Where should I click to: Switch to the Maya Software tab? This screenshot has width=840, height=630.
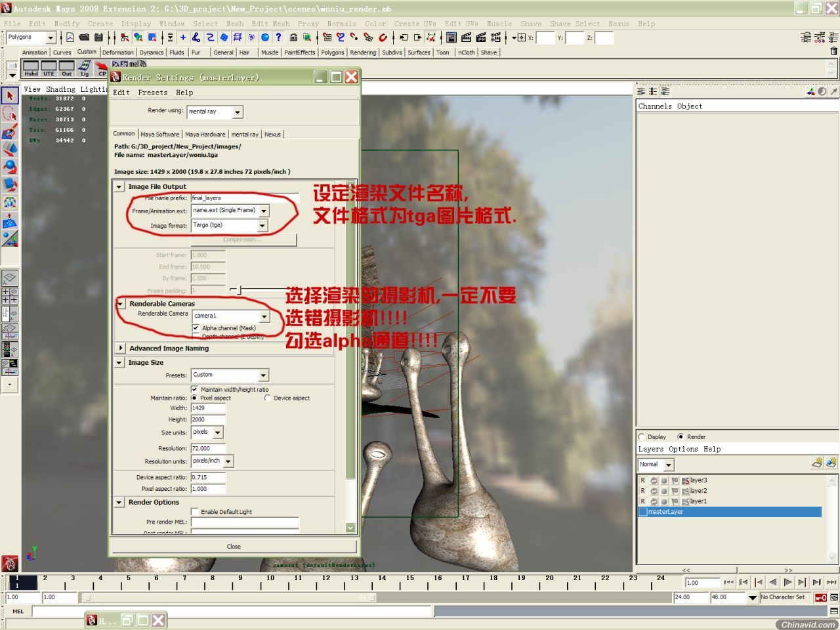click(159, 134)
